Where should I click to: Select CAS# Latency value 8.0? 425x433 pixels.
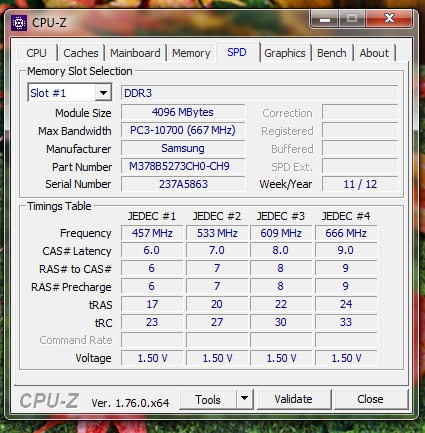[281, 250]
